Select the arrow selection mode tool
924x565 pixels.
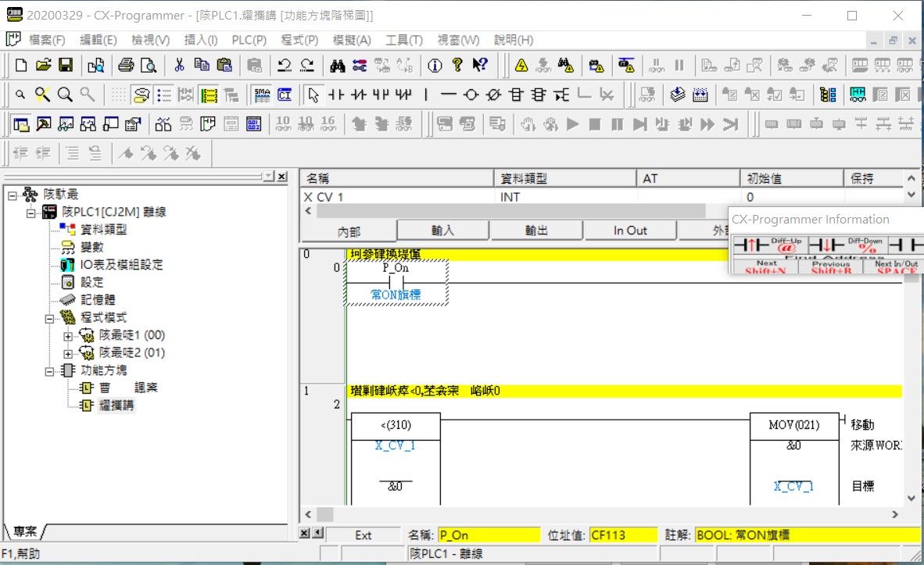click(x=313, y=95)
